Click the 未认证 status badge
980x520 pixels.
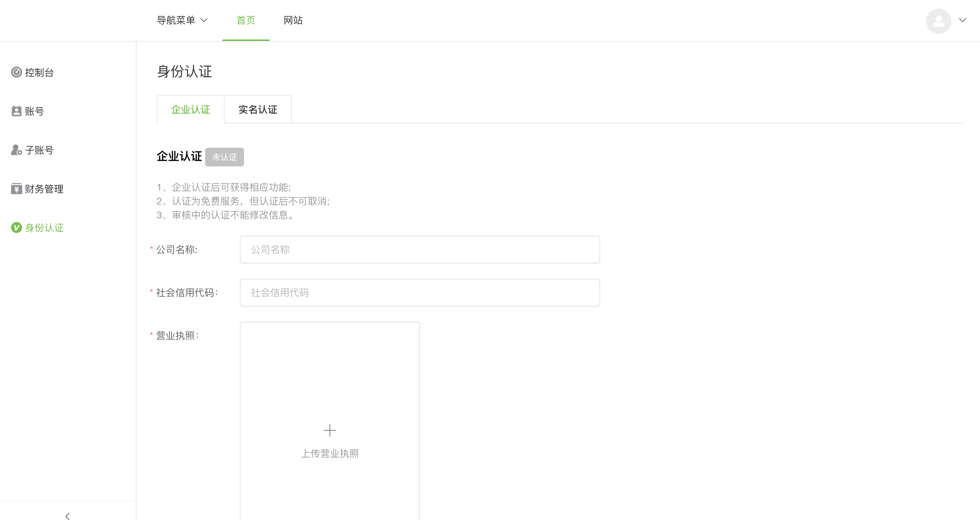[225, 157]
